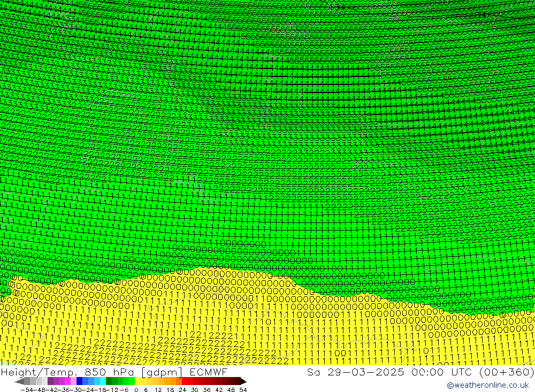Click the "12" legend label
The width and height of the screenshot is (535, 392).
click(158, 390)
